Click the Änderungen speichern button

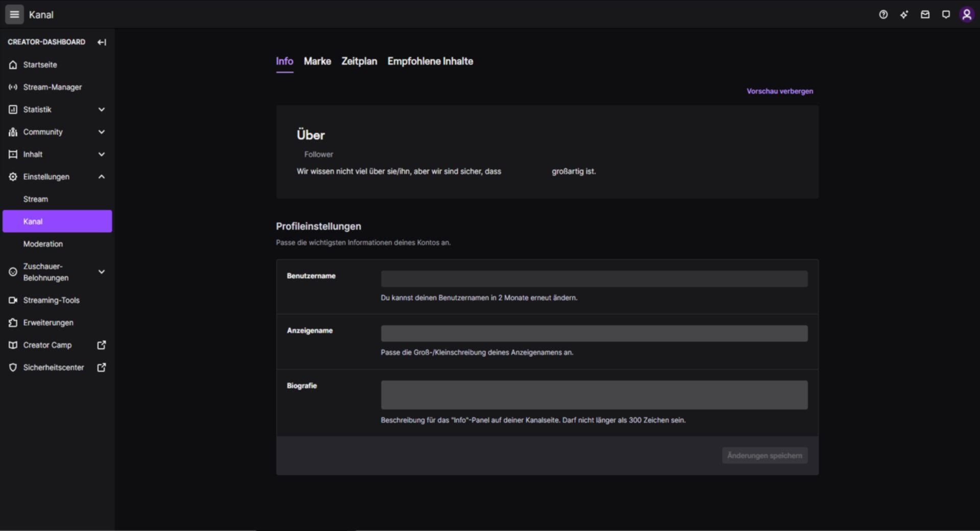click(764, 455)
